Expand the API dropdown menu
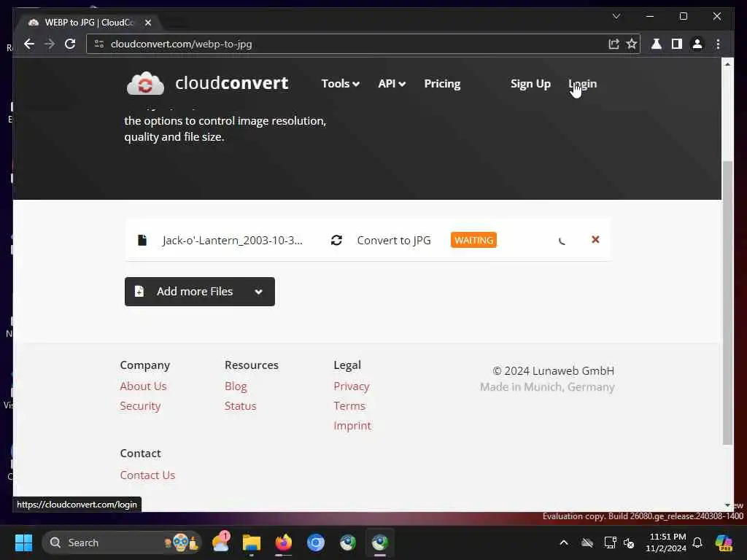This screenshot has height=560, width=747. pos(392,84)
